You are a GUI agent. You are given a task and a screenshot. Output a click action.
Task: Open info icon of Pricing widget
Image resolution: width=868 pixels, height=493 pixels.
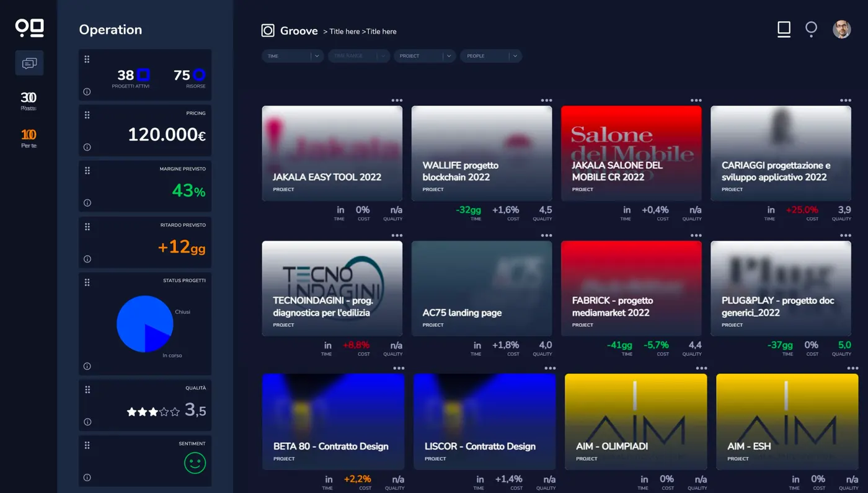pyautogui.click(x=87, y=148)
